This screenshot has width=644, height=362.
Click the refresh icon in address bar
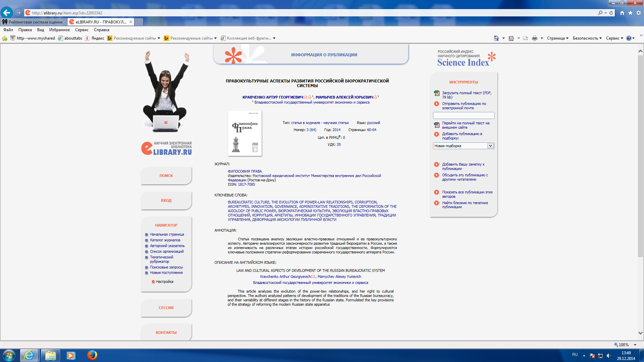(611, 13)
